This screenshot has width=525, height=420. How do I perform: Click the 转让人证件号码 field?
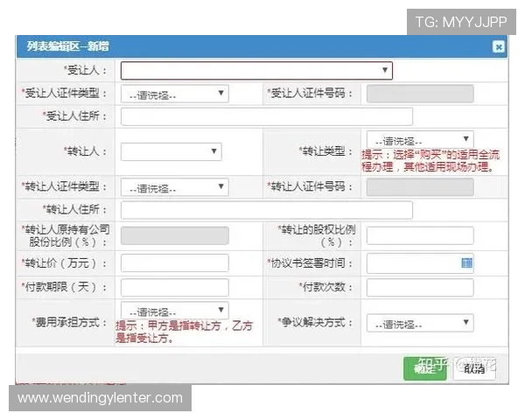click(x=420, y=187)
